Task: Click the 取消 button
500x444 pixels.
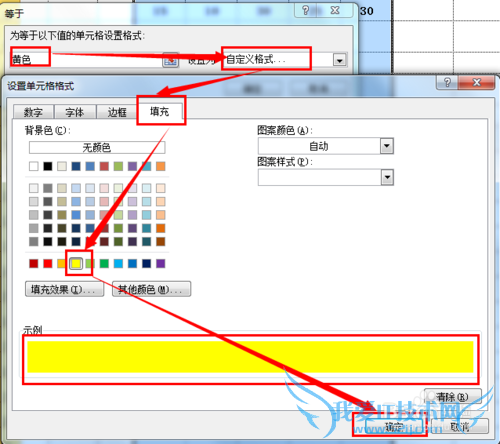Action: 460,426
